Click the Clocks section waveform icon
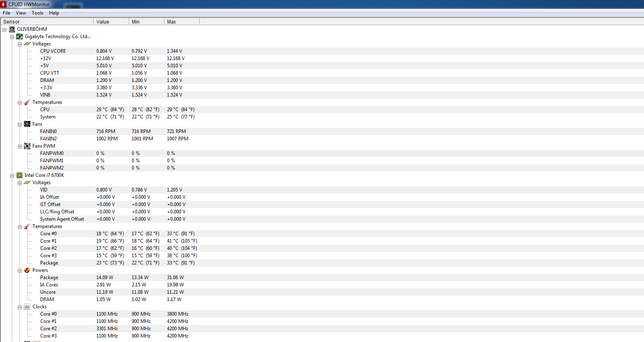 pos(27,307)
